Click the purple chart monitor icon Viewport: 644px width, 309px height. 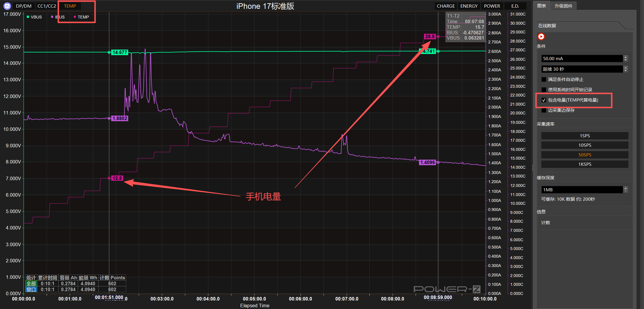tap(7, 6)
